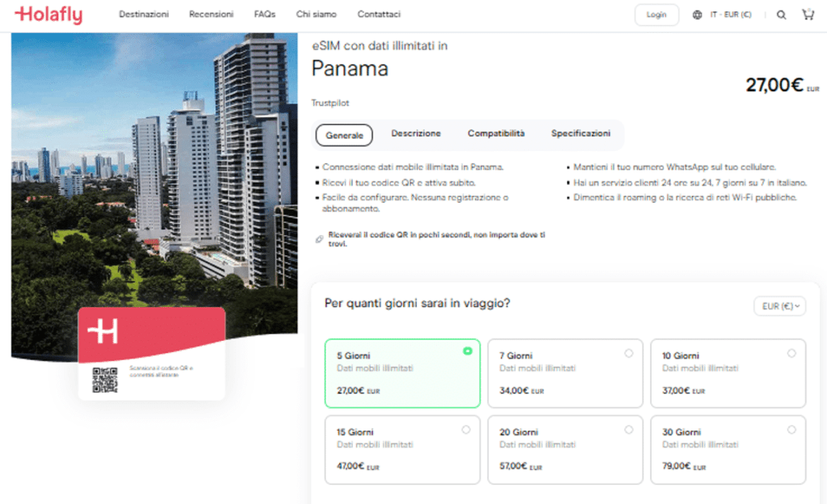
Task: Click 'Connessione dati mobile illimitata in Panama' bullet
Action: tap(413, 167)
